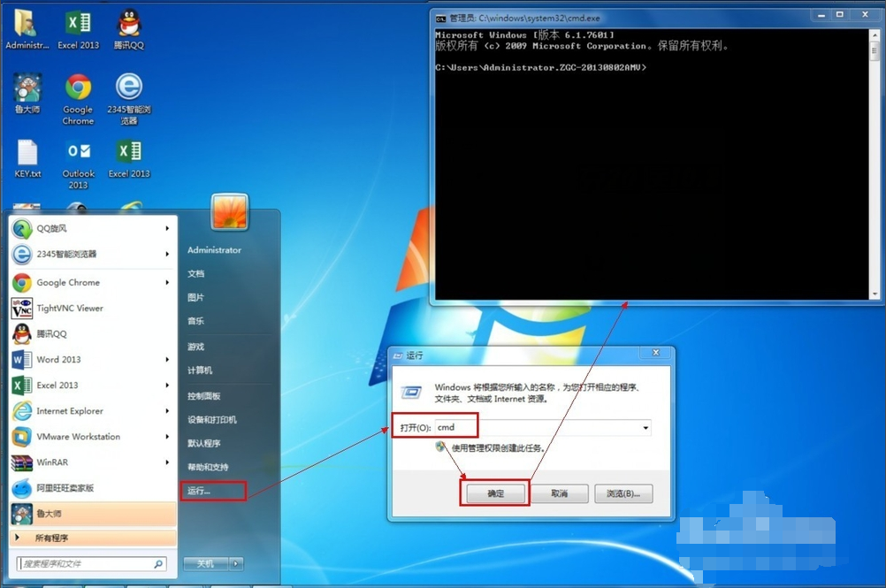Image resolution: width=886 pixels, height=588 pixels.
Task: Open the Administrator folder on the desktop
Action: pyautogui.click(x=27, y=24)
